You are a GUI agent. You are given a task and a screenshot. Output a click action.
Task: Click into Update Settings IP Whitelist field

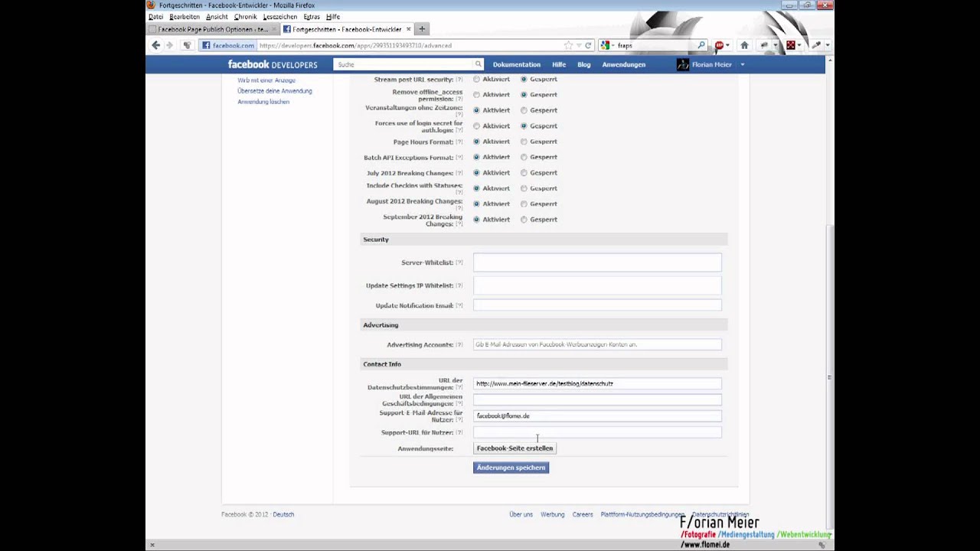597,285
